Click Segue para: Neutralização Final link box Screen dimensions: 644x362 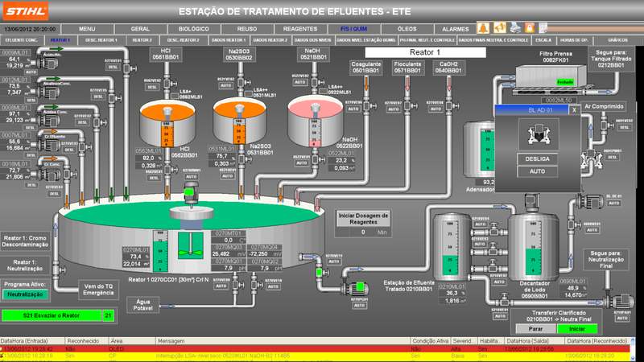click(x=606, y=260)
